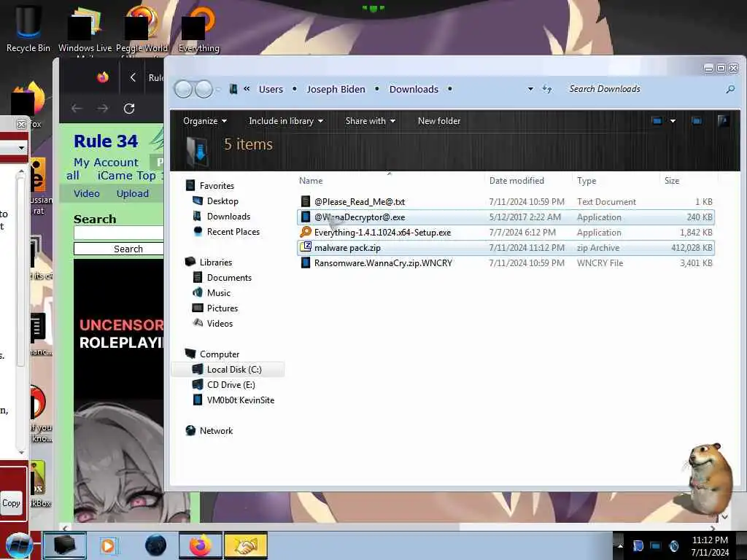Click the Search Downloads field
747x560 pixels.
[646, 89]
